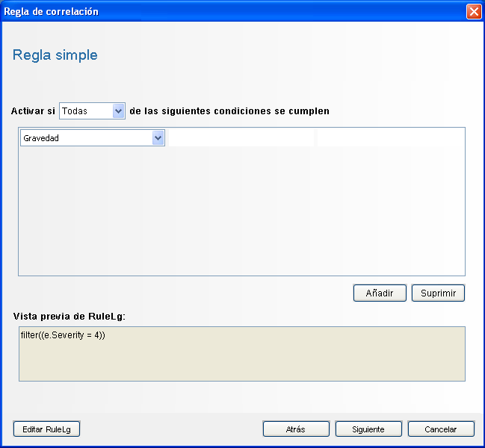Click the 'Activar si' label
This screenshot has height=448, width=485.
click(33, 111)
